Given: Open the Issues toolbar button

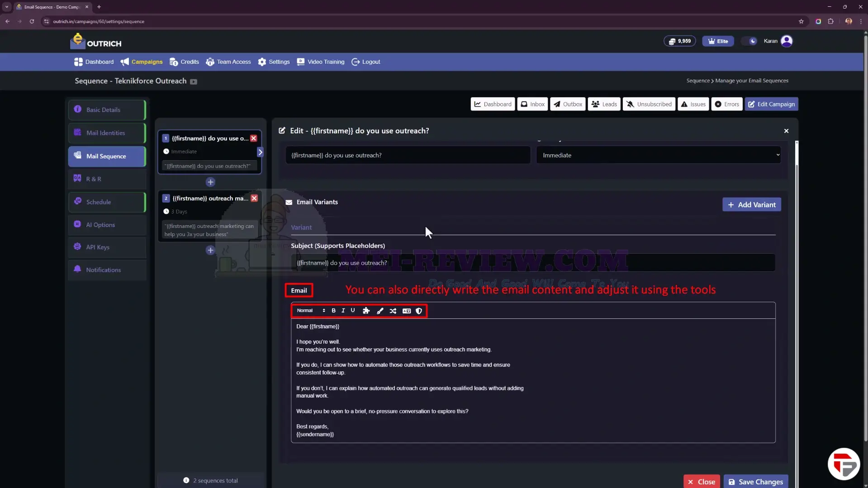Looking at the screenshot, I should pyautogui.click(x=693, y=104).
